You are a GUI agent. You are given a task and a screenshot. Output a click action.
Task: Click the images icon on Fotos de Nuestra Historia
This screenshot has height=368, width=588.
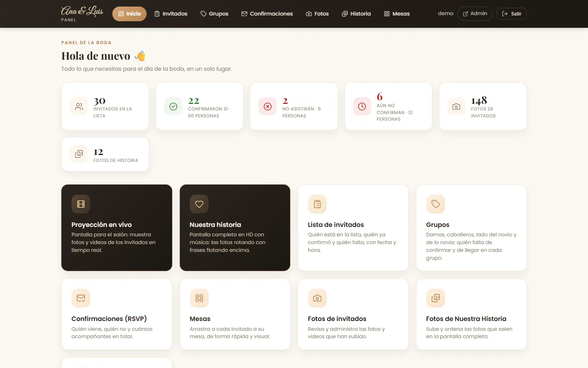point(436,298)
